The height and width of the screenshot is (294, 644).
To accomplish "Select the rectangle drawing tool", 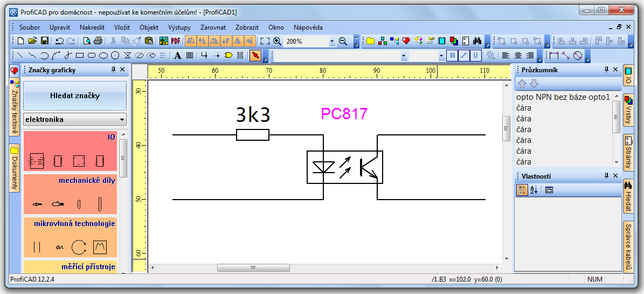I will pos(80,55).
